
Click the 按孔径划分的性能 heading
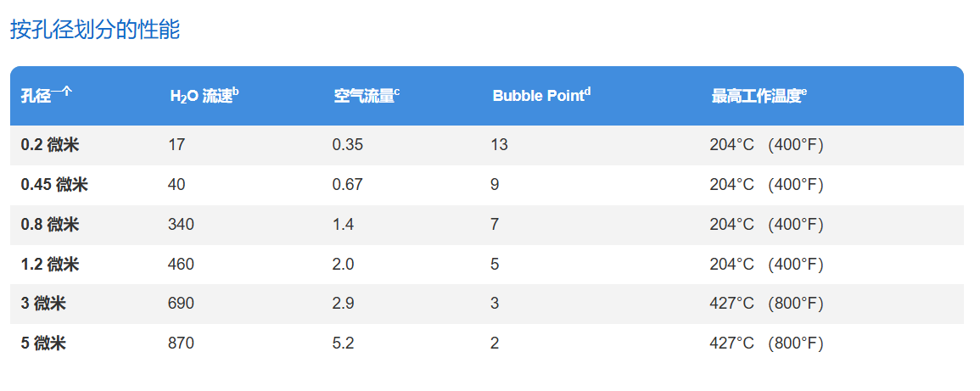click(95, 30)
